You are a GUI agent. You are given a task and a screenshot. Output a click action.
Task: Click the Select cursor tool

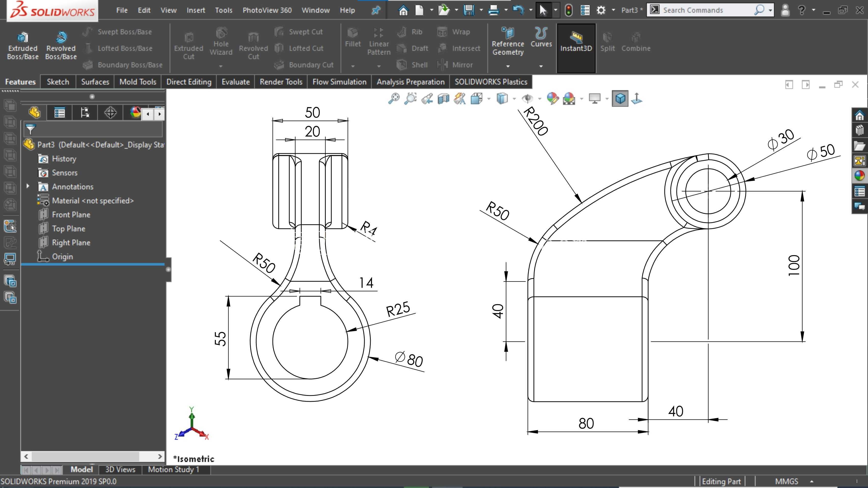(x=543, y=10)
